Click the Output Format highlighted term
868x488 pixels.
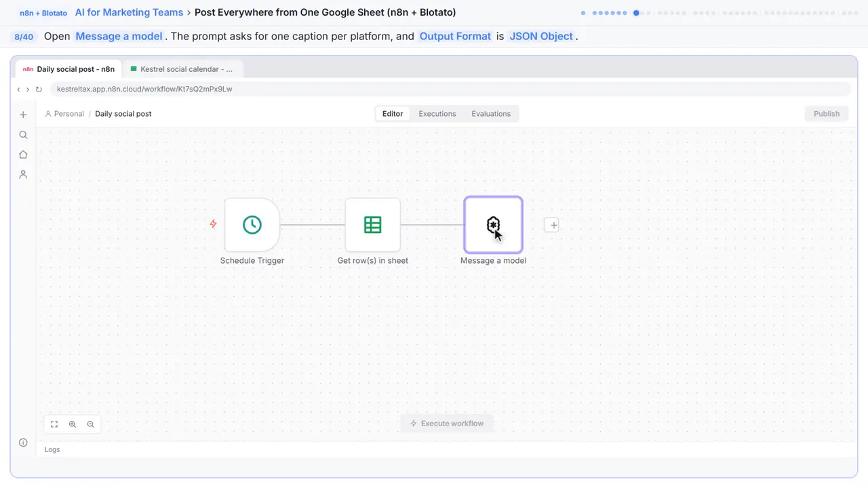coord(455,37)
